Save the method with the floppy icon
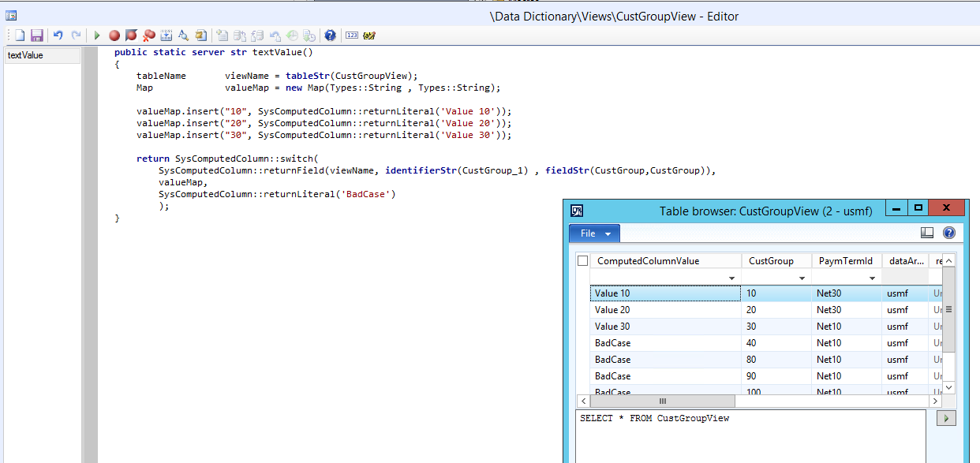 click(x=36, y=35)
